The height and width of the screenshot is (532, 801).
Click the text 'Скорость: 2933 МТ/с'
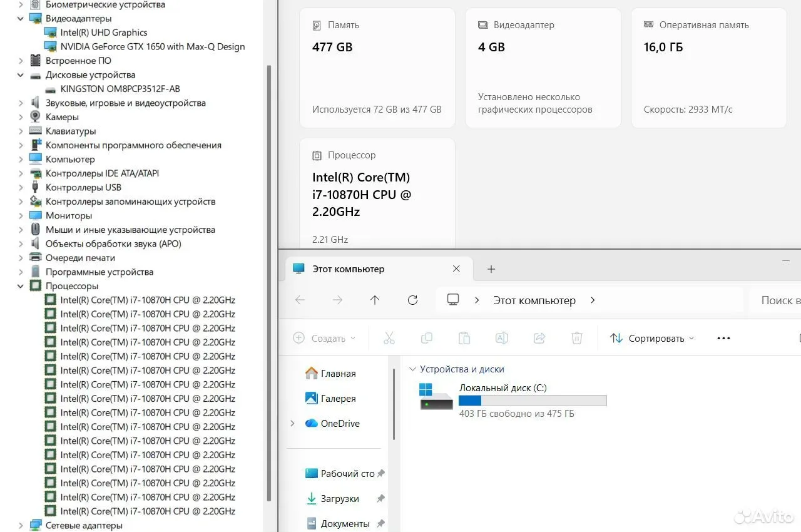click(x=688, y=110)
